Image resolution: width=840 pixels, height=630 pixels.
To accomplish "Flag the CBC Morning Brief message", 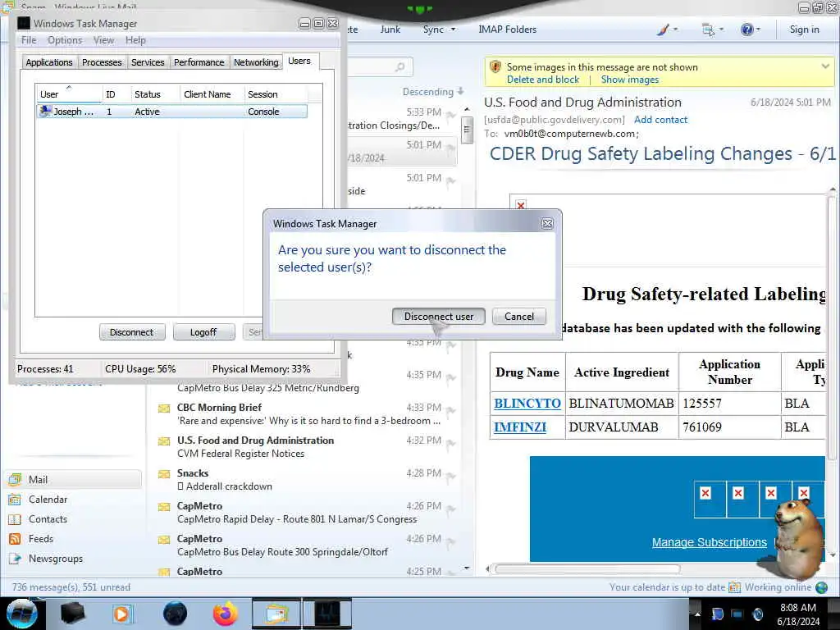I will click(451, 410).
